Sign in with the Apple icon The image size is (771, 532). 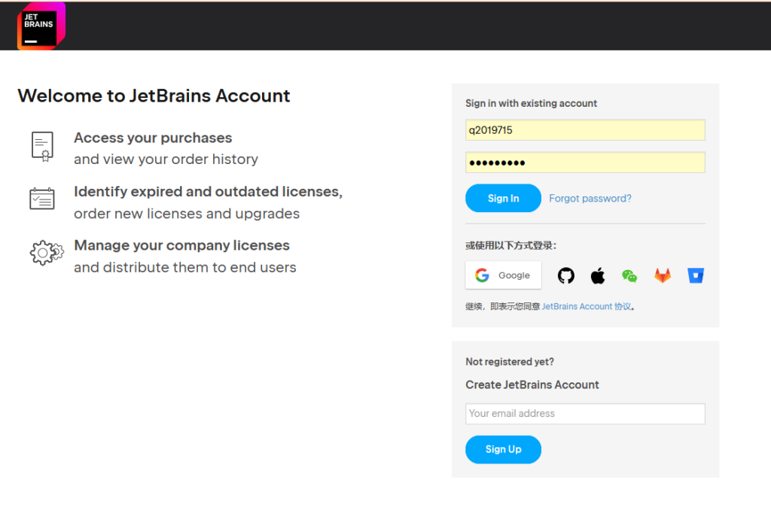(x=598, y=275)
